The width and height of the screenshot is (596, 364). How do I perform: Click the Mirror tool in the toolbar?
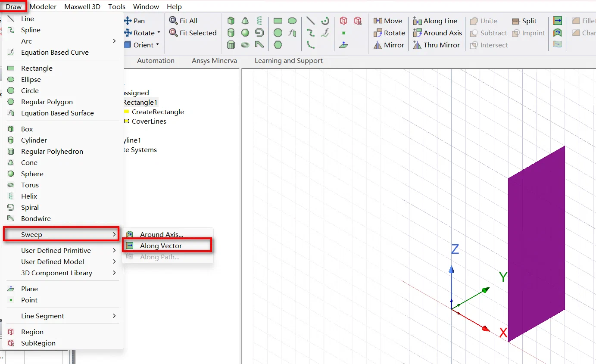[389, 45]
